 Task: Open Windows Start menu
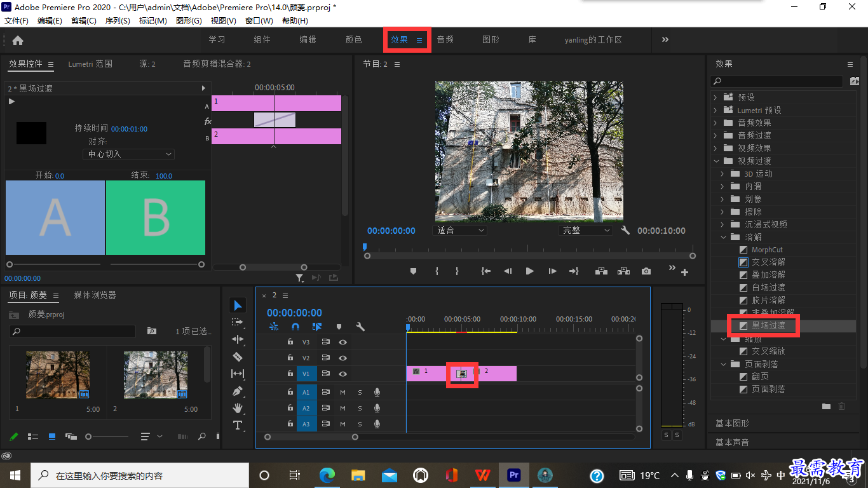coord(15,475)
